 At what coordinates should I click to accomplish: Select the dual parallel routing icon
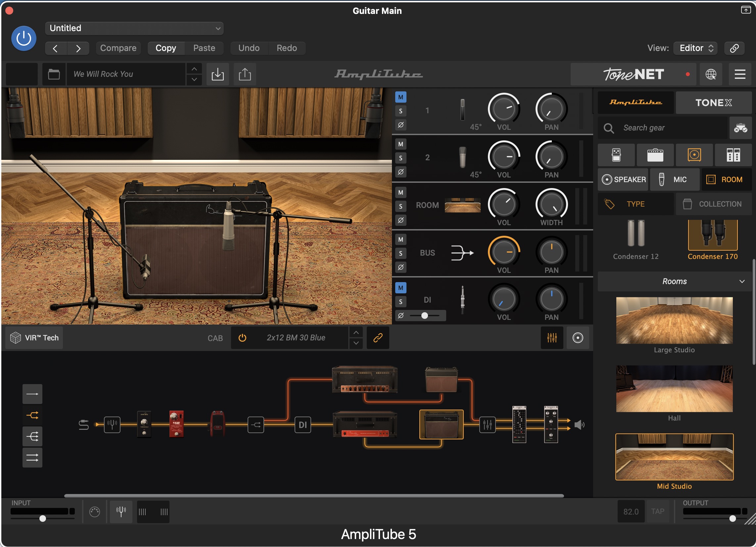(32, 458)
